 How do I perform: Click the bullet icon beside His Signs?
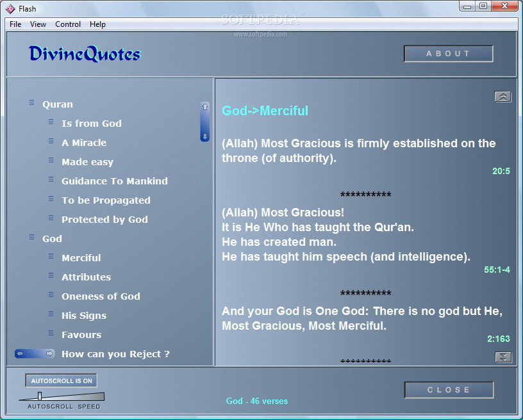pyautogui.click(x=51, y=314)
